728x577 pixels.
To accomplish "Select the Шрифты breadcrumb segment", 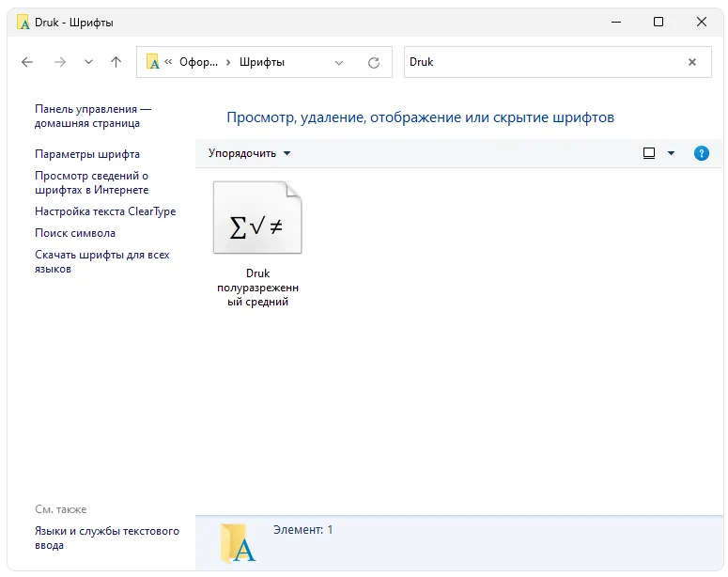I will (262, 62).
